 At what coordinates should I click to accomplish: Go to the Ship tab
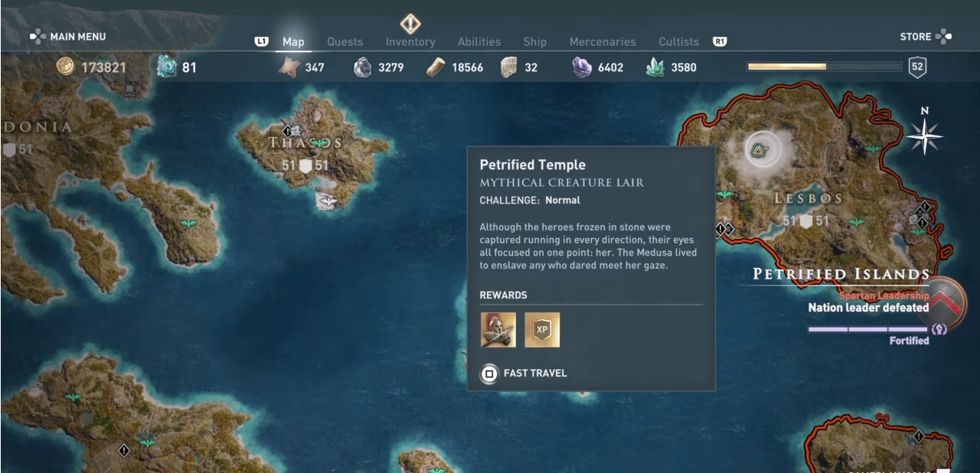click(x=535, y=42)
